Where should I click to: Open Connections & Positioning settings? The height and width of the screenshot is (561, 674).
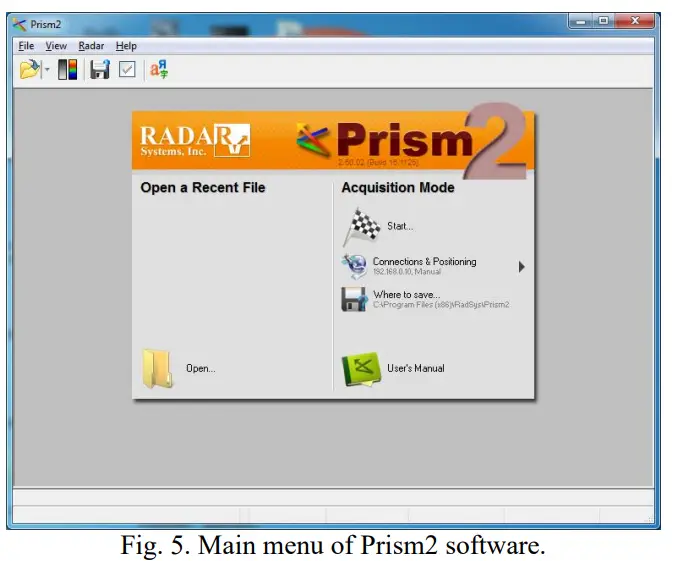coord(424,261)
